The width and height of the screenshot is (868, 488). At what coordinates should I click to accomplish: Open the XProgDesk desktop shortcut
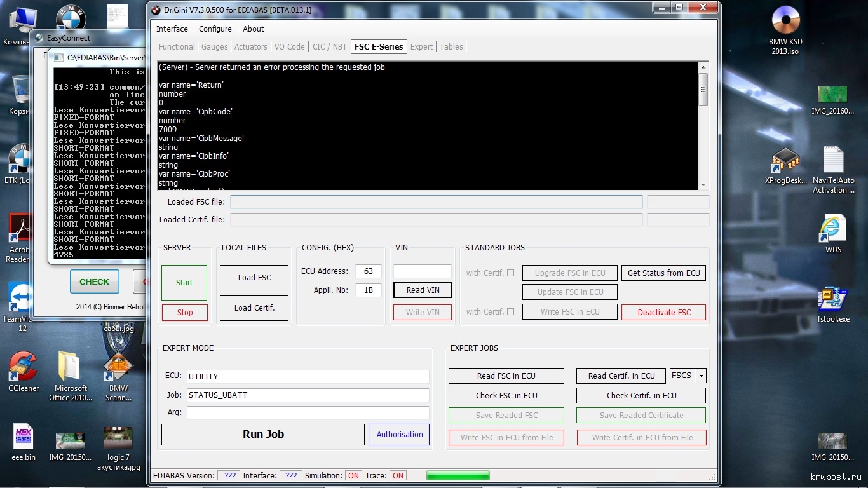[x=785, y=161]
